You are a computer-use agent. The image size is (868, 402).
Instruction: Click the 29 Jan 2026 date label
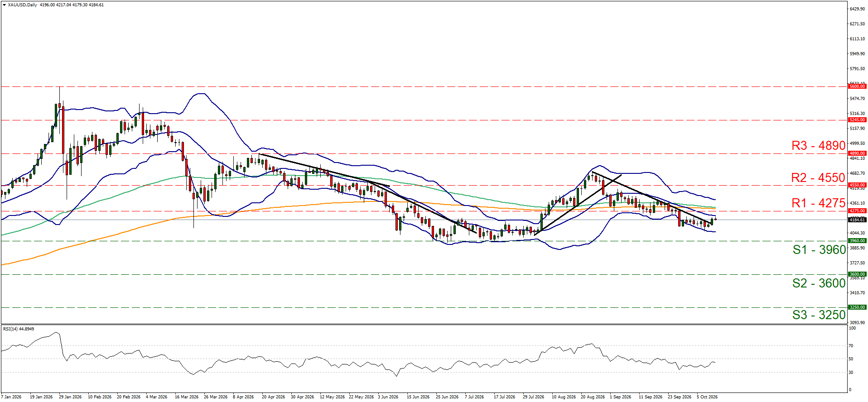(x=70, y=397)
